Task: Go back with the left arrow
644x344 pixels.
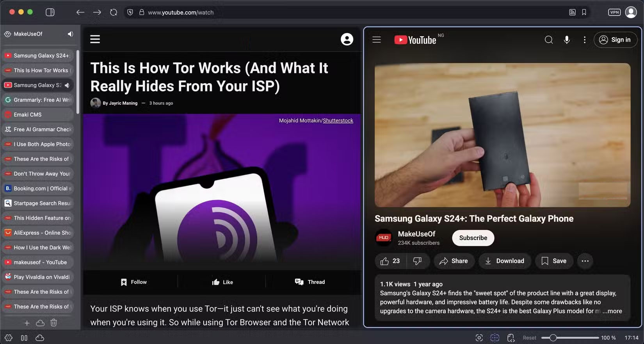Action: [80, 12]
